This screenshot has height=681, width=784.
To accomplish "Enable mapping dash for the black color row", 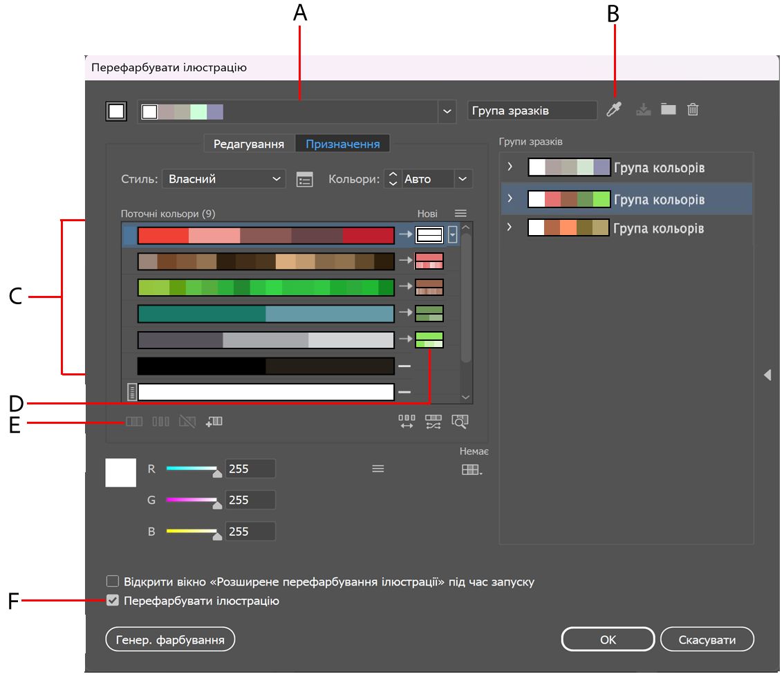I will (x=404, y=366).
